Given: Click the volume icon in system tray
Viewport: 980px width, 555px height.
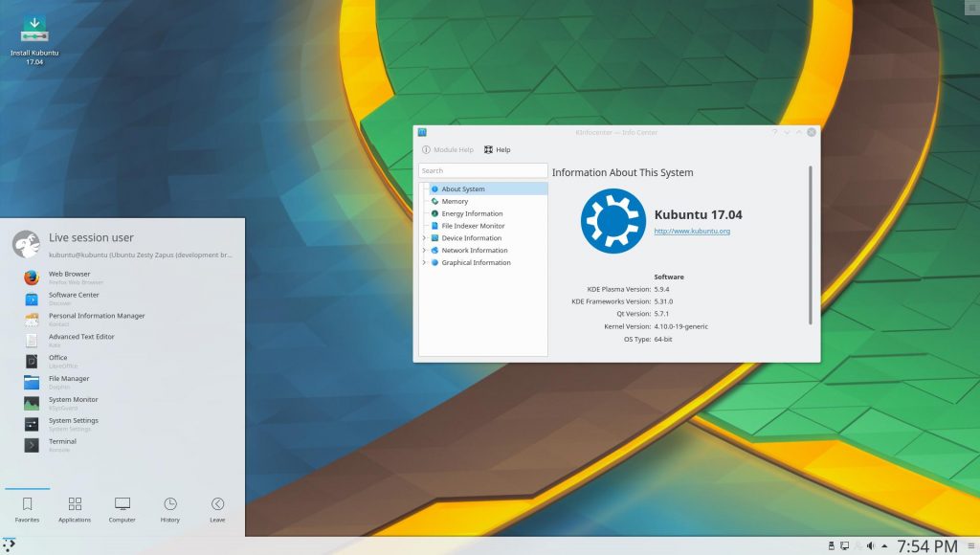Looking at the screenshot, I should pyautogui.click(x=871, y=546).
